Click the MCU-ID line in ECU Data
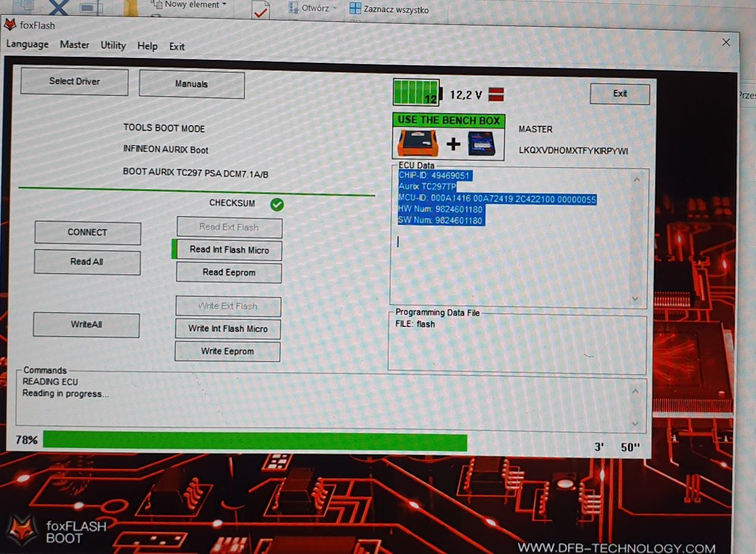 (x=497, y=199)
